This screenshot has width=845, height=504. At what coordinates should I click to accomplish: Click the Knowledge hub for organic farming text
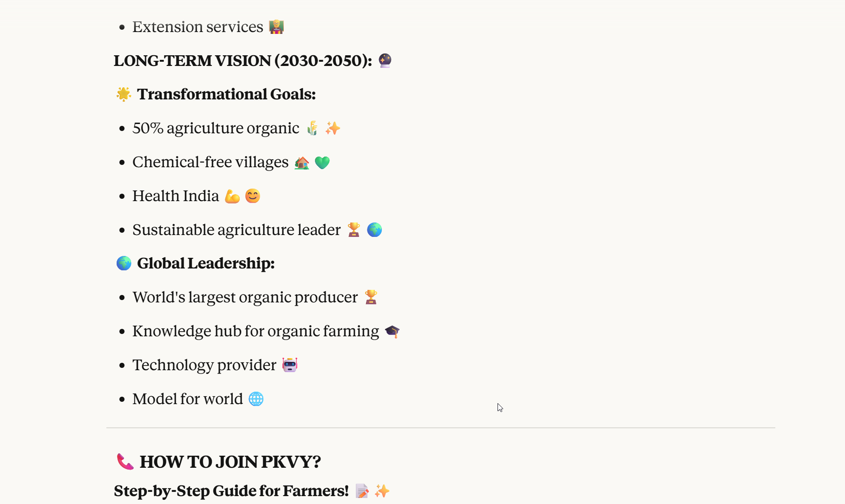click(x=255, y=331)
